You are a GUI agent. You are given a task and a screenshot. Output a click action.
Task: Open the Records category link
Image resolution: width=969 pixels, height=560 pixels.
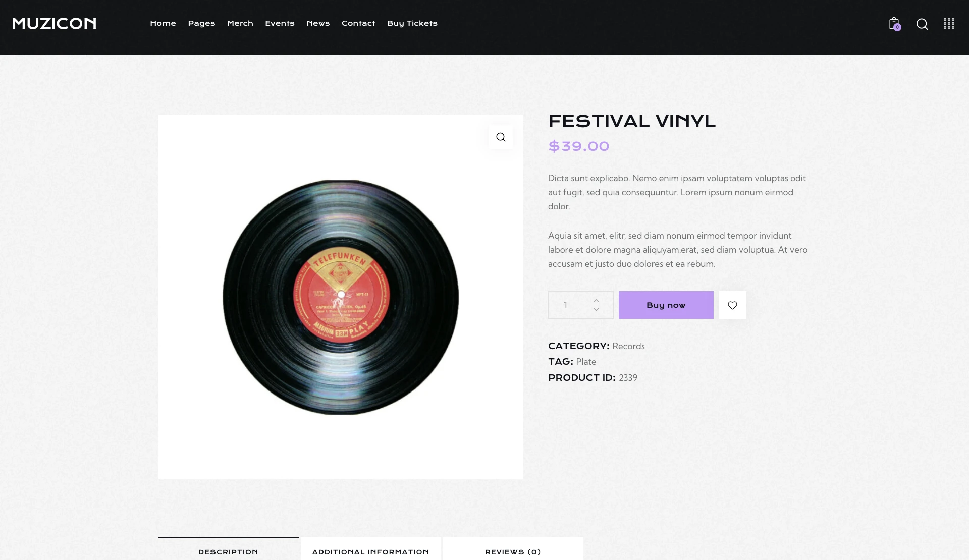628,346
